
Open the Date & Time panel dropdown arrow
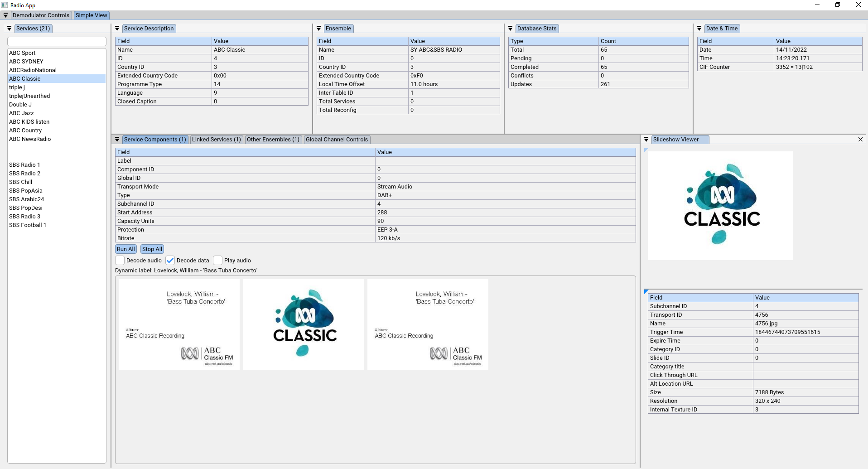coord(699,29)
